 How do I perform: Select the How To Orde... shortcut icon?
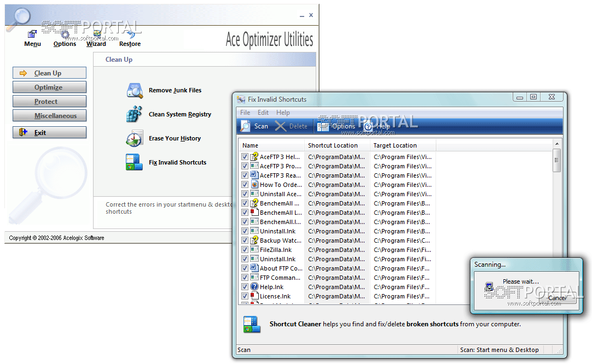point(254,184)
